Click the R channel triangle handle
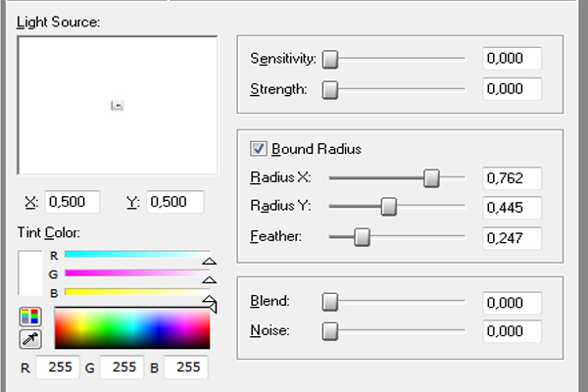This screenshot has width=588, height=392. click(210, 261)
